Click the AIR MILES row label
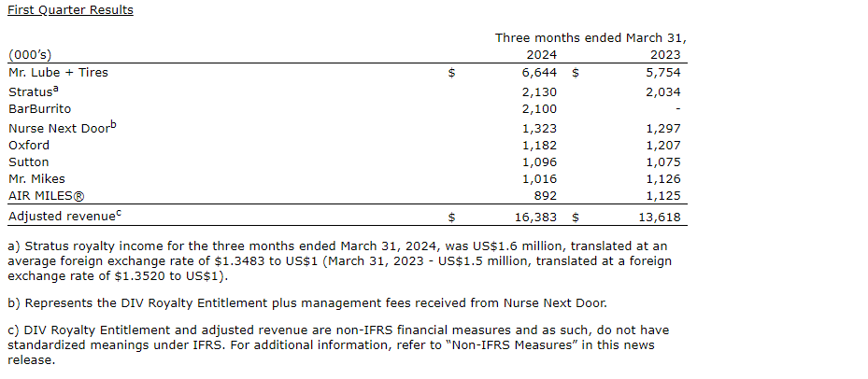Viewport: 868px width, 379px height. (44, 196)
